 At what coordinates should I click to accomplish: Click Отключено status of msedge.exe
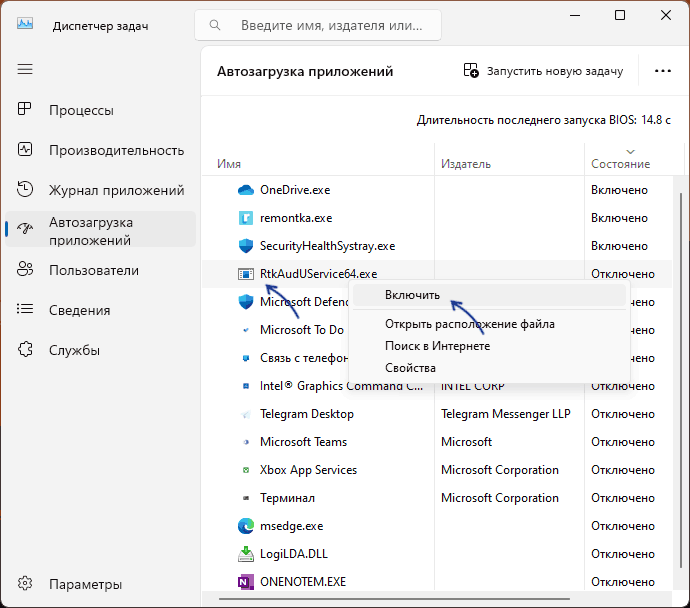pos(623,526)
